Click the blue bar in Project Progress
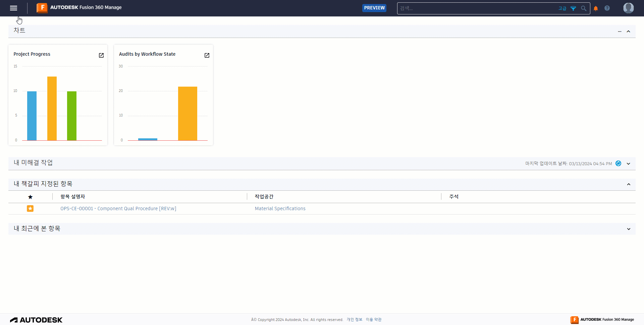Image resolution: width=644 pixels, height=325 pixels. pos(32,116)
